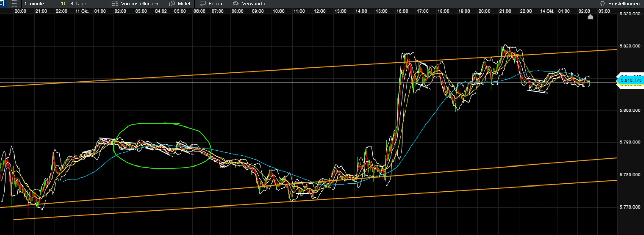The width and height of the screenshot is (644, 235).
Task: Select the green ellipse annotation
Action: click(x=162, y=146)
